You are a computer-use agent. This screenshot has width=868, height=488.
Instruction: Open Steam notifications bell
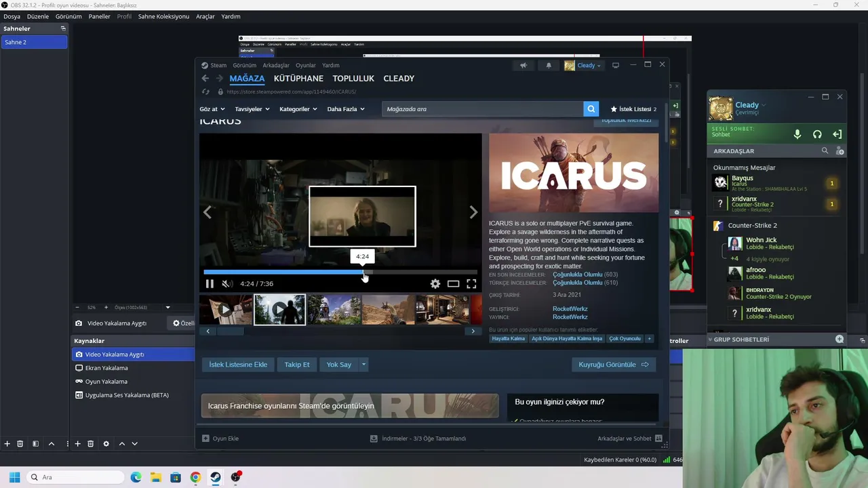(x=549, y=66)
